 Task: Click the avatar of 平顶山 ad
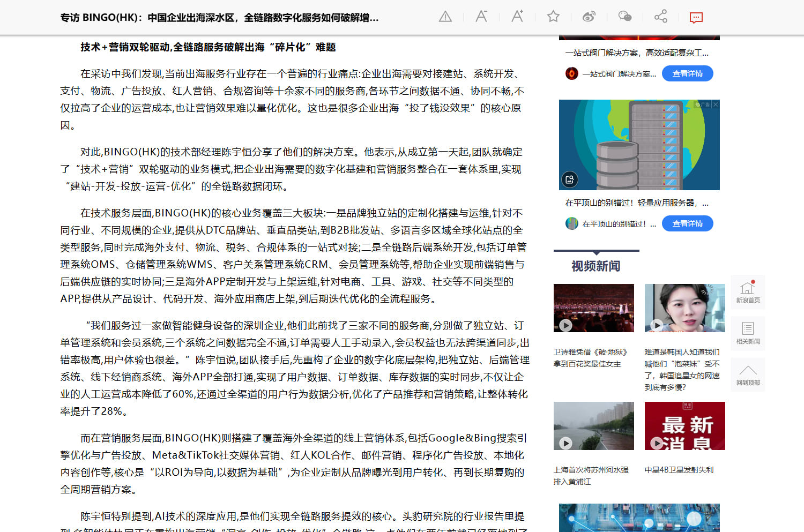(x=572, y=223)
